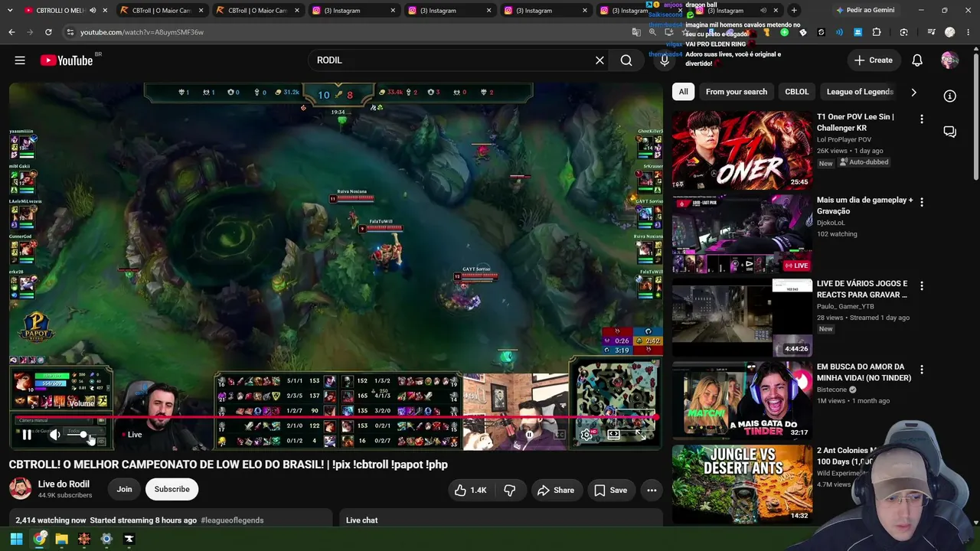Open the chat panel icon in sidebar
This screenshot has width=980, height=551.
click(949, 132)
